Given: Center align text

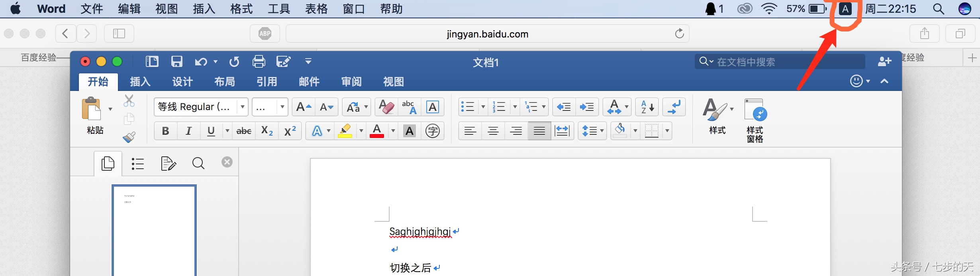Looking at the screenshot, I should (x=493, y=131).
